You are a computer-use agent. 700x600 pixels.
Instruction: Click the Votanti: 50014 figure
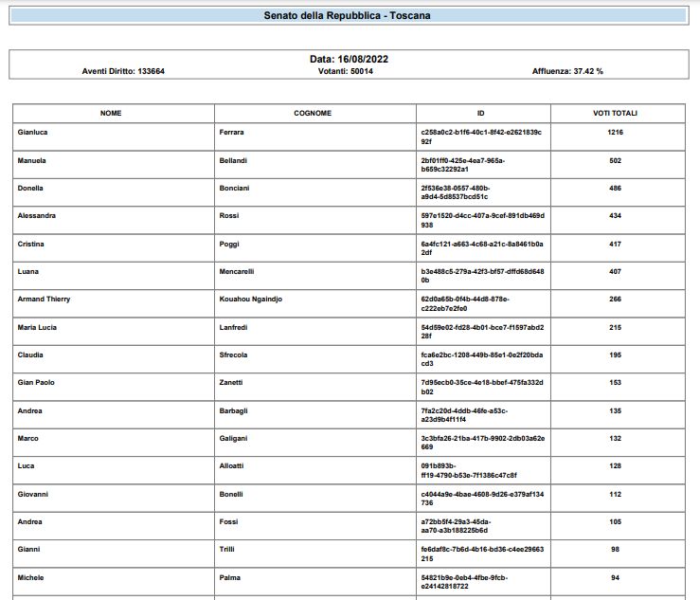tap(346, 71)
